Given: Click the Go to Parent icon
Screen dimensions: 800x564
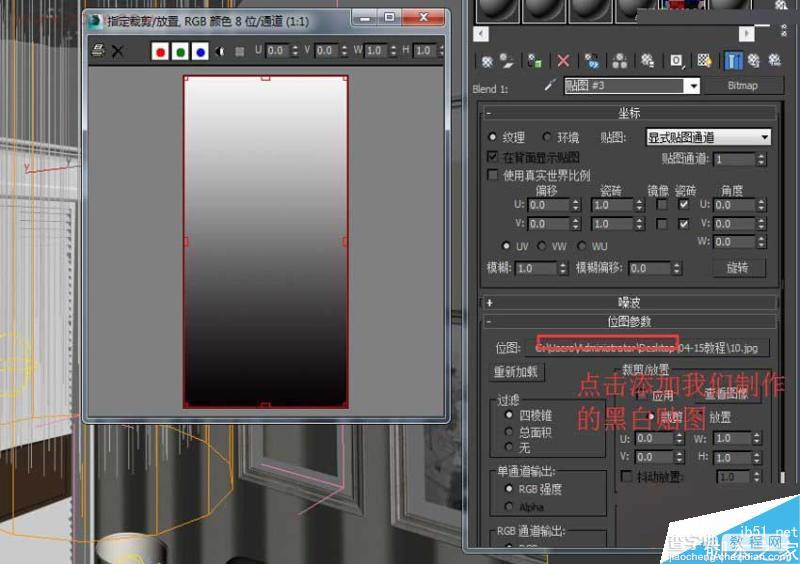Looking at the screenshot, I should tap(754, 62).
